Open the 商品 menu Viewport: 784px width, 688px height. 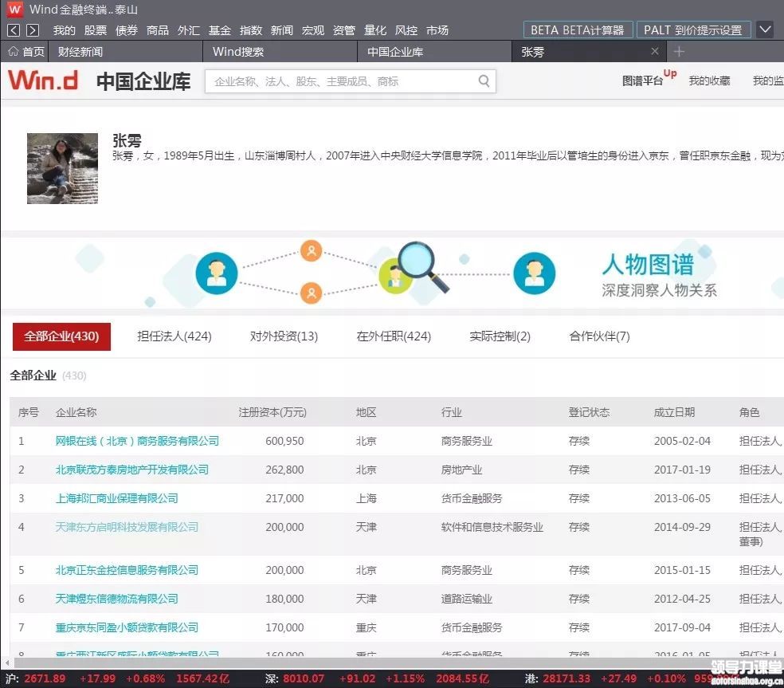(x=157, y=30)
